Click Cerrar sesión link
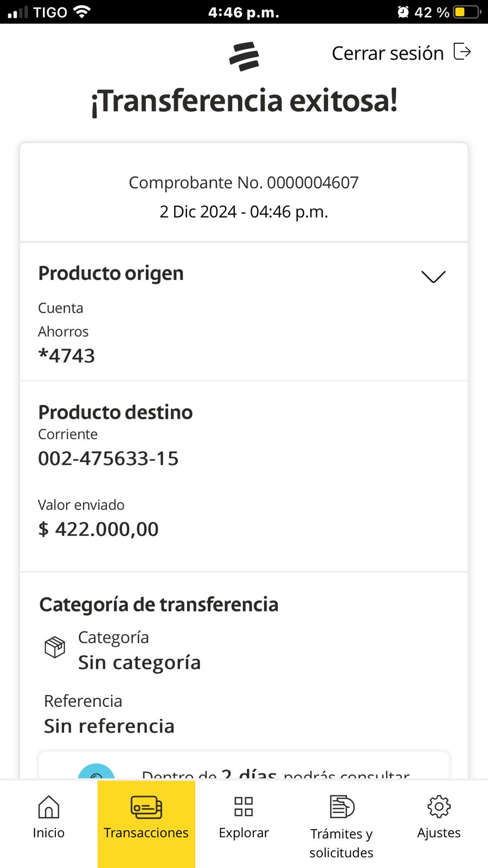The image size is (488, 868). click(x=388, y=53)
